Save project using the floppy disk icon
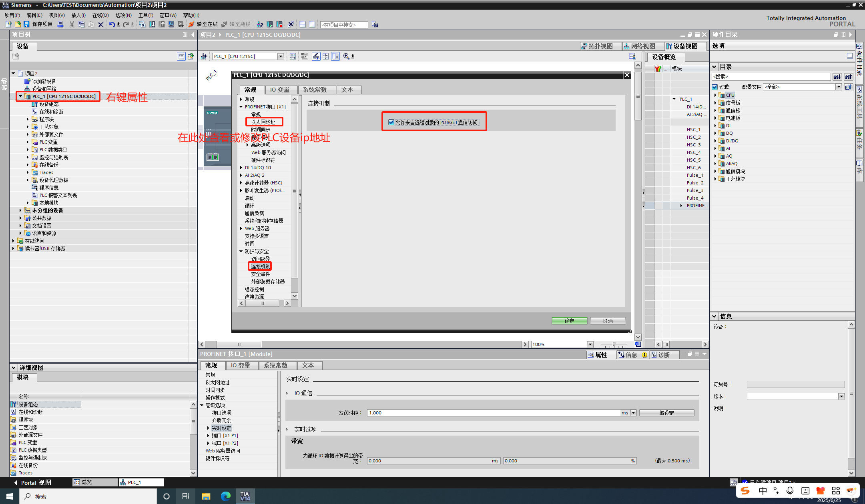The width and height of the screenshot is (865, 504). (x=26, y=24)
